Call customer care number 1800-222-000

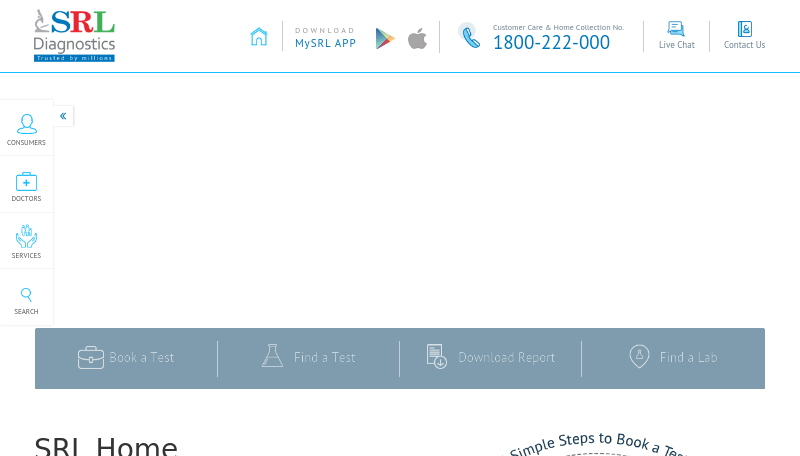(x=551, y=42)
